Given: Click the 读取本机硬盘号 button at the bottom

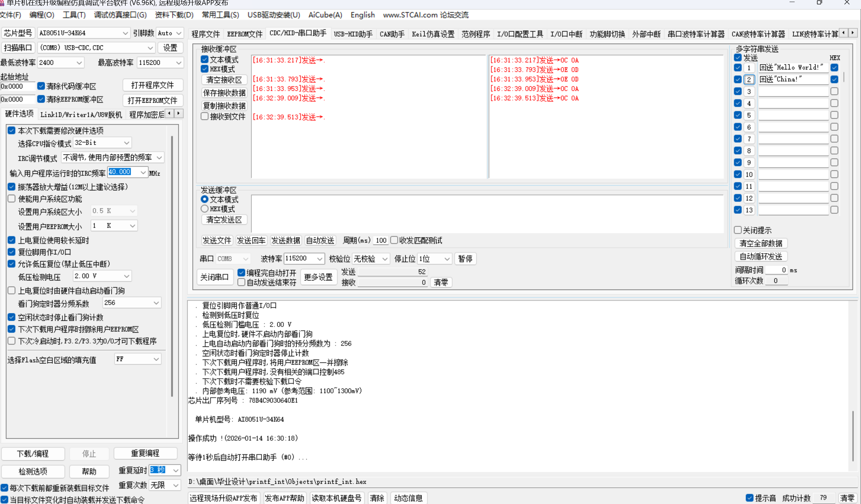Looking at the screenshot, I should (337, 498).
